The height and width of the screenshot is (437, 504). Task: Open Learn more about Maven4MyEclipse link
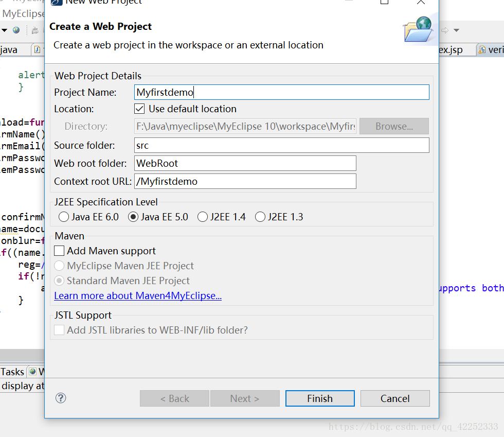coord(138,296)
